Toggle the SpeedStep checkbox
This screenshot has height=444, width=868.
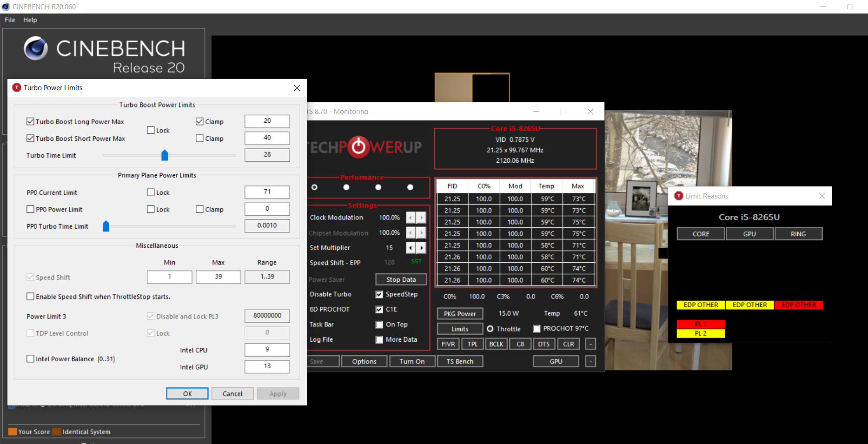pos(379,294)
